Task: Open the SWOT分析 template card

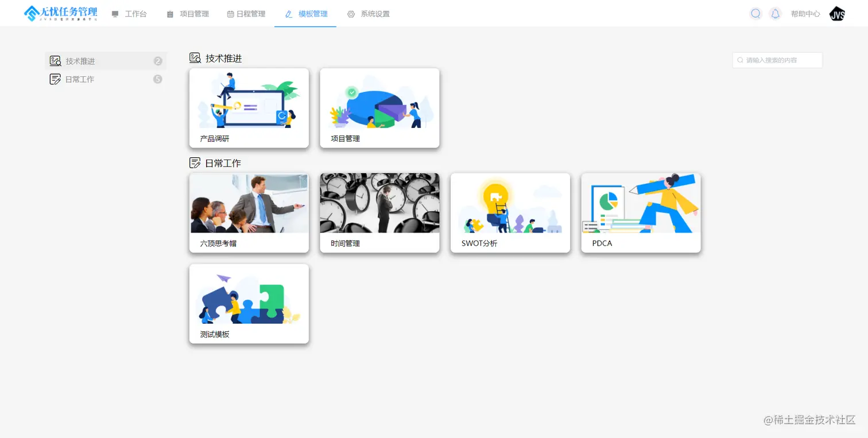Action: pyautogui.click(x=510, y=213)
